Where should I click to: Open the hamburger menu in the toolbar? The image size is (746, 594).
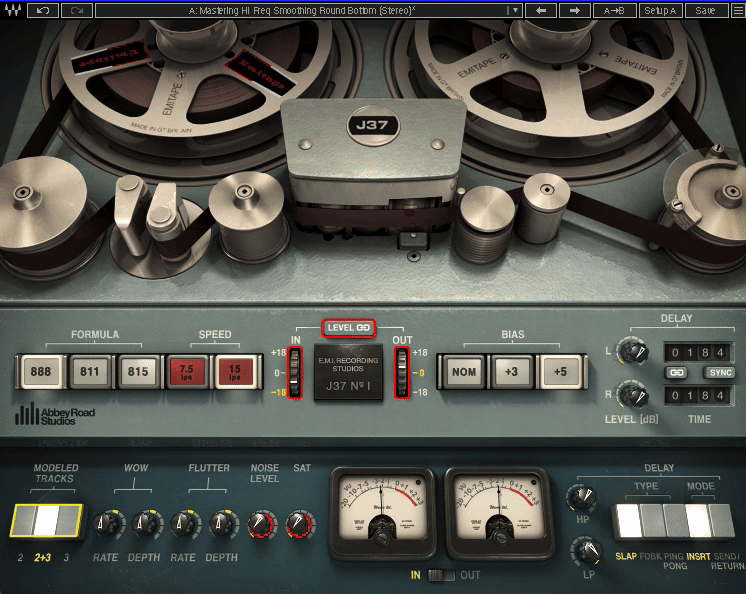click(x=738, y=10)
